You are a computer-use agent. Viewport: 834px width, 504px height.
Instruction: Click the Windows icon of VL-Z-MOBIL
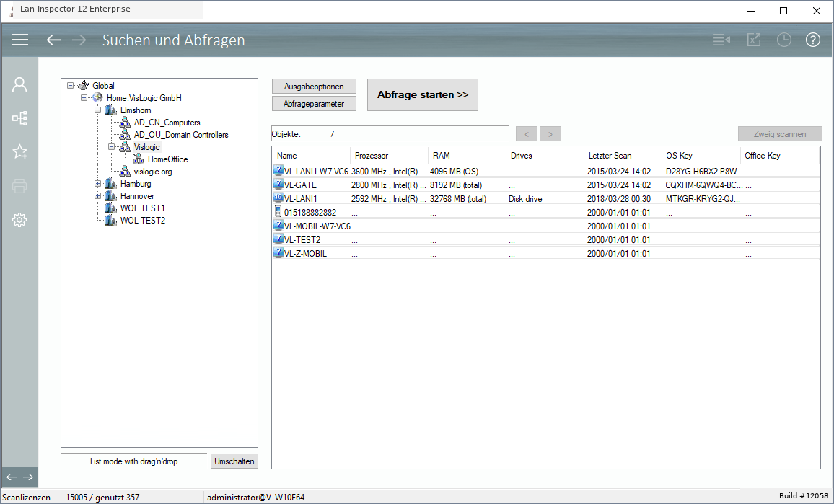(x=278, y=252)
